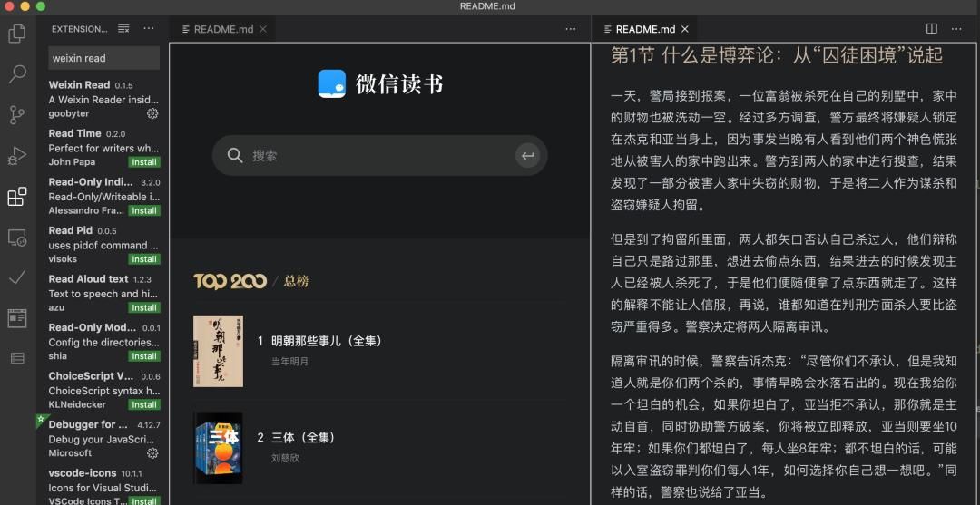This screenshot has width=980, height=505.
Task: Open the Search view in activity bar
Action: [17, 73]
